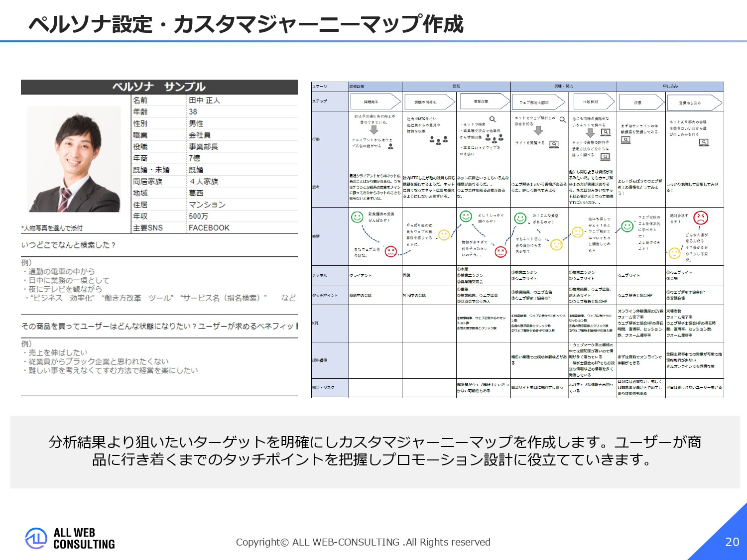This screenshot has width=747, height=560.
Task: Select the 認知 stage header
Action: click(x=456, y=86)
